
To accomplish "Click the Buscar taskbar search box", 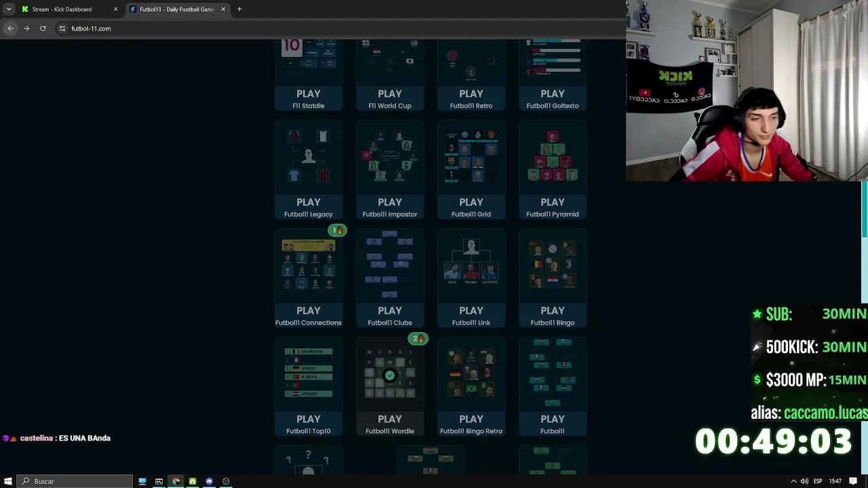I will pyautogui.click(x=75, y=481).
